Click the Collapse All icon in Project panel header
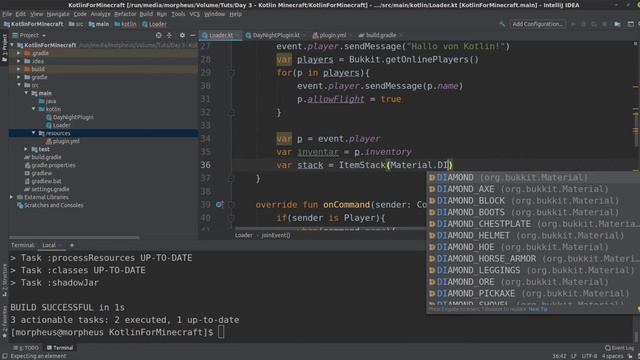640x360 pixels. coord(169,36)
